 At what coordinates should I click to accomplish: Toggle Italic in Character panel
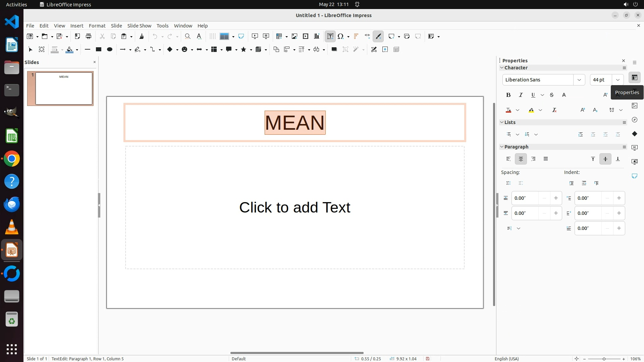(521, 95)
